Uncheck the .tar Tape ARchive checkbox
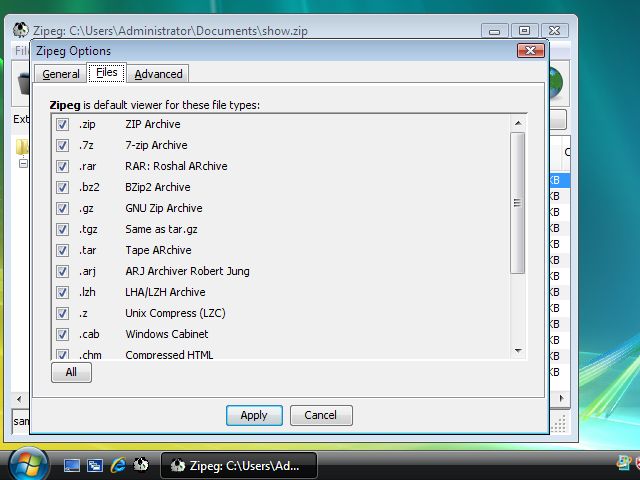Screen dimensions: 640x480 pyautogui.click(x=62, y=250)
